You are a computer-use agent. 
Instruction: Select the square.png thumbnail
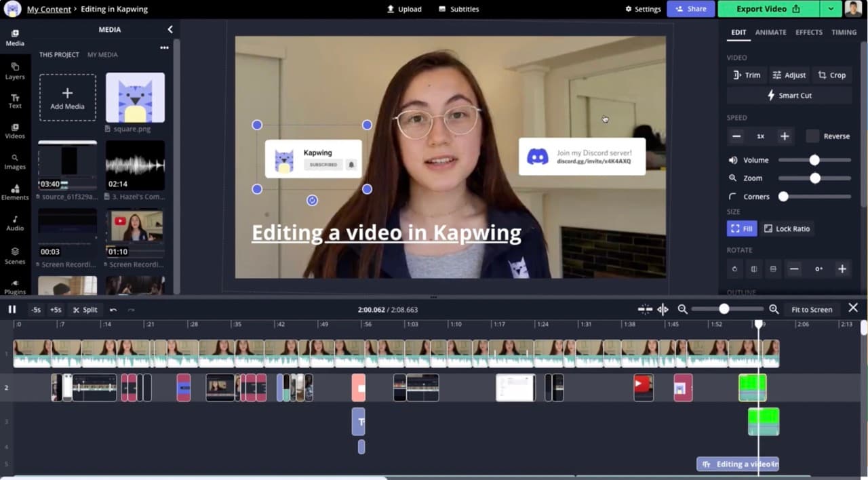click(x=135, y=98)
